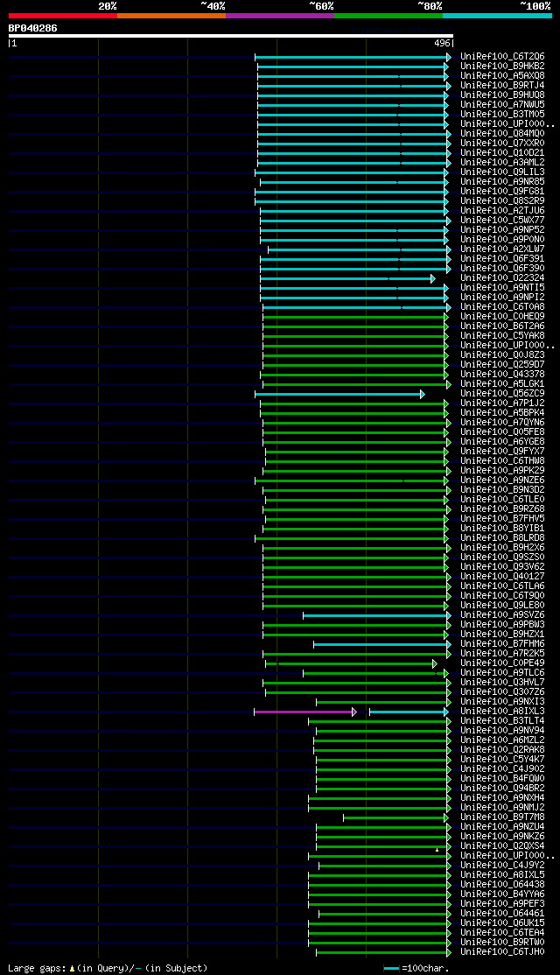Select the UniRef100_Q6UK15 label
This screenshot has height=975, width=560.
click(x=503, y=923)
